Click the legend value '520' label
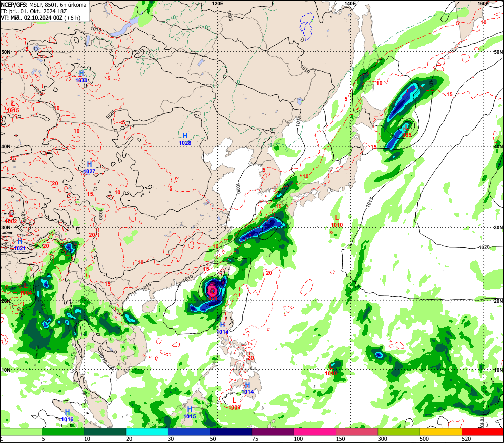 pos(466,439)
